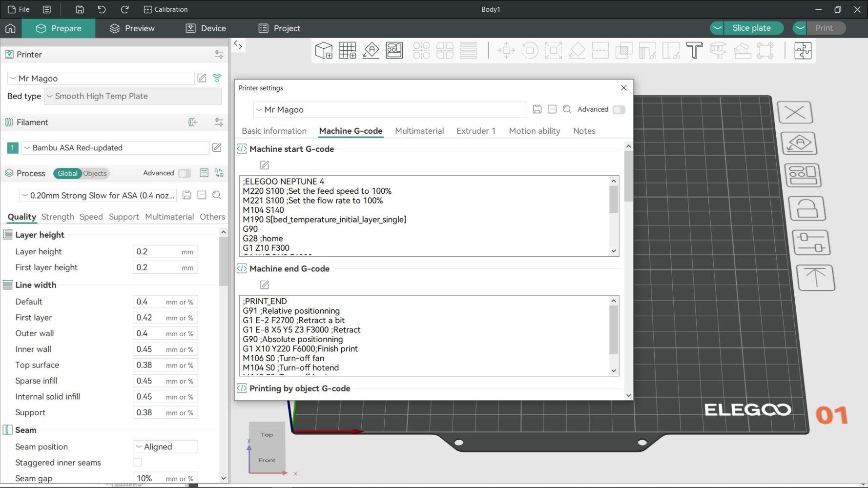Enable Advanced switch in Process section

184,173
